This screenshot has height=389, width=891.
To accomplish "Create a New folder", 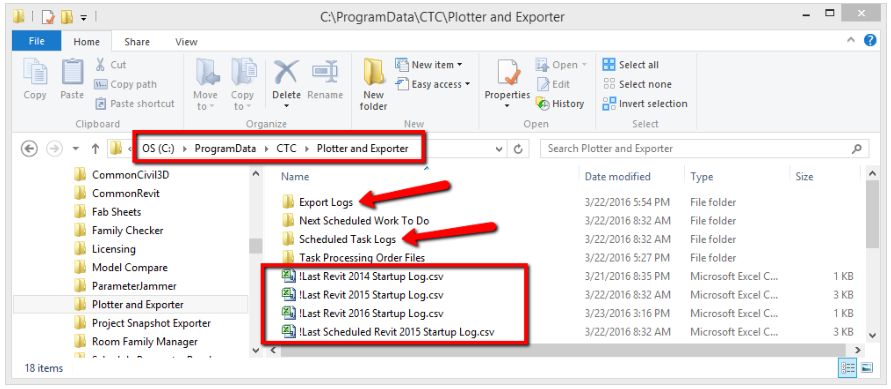I will click(x=374, y=85).
